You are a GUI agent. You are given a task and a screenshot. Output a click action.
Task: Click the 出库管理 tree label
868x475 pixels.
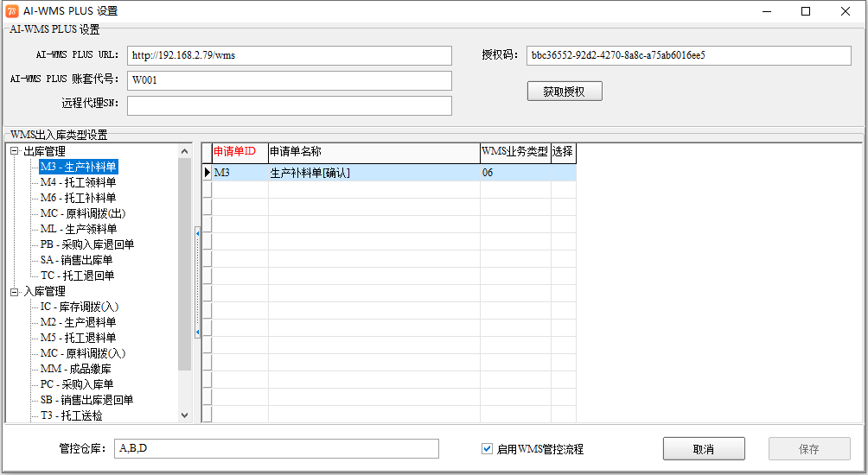pos(44,151)
